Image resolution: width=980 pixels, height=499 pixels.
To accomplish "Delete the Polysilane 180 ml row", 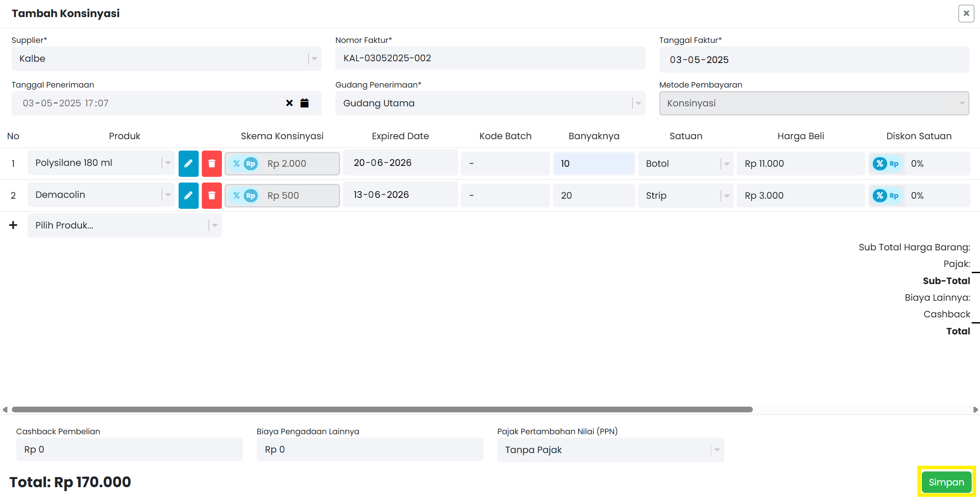I will pos(212,163).
